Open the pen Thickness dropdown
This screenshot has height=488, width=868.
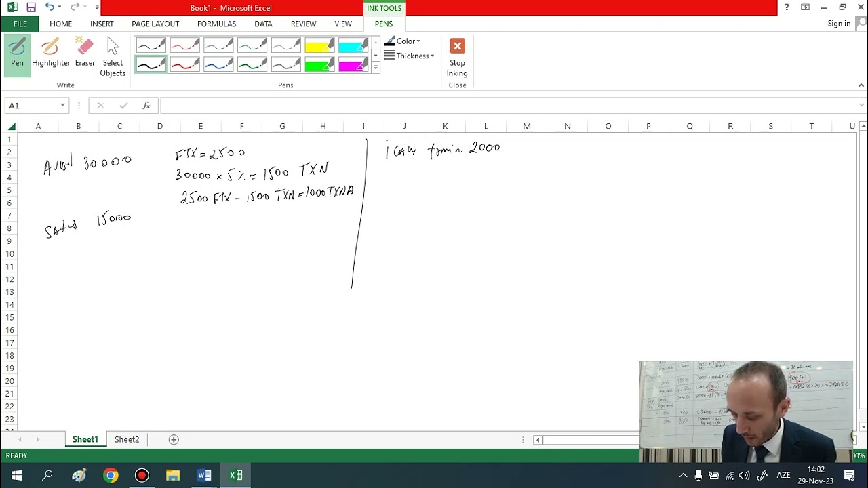[409, 56]
